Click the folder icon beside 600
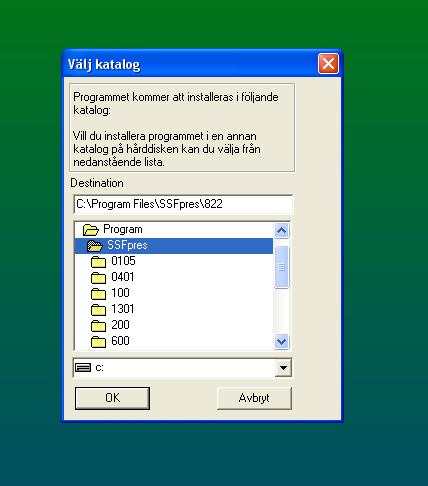Screen dimensions: 428x486 [x=98, y=341]
